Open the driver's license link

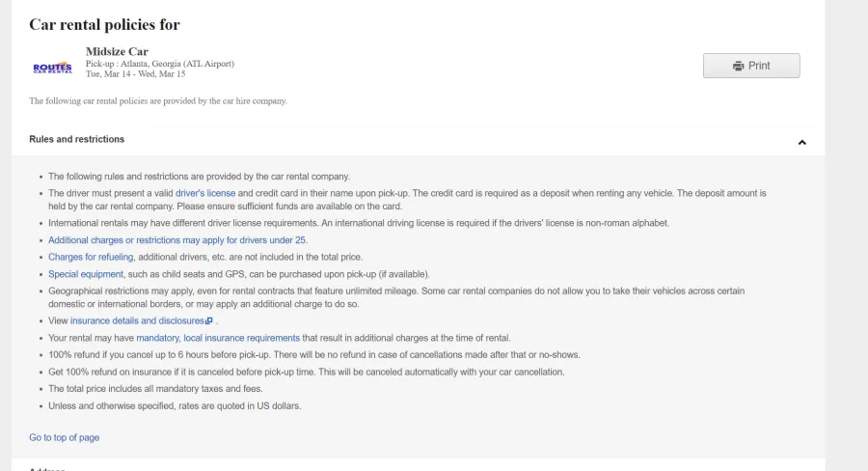[205, 193]
